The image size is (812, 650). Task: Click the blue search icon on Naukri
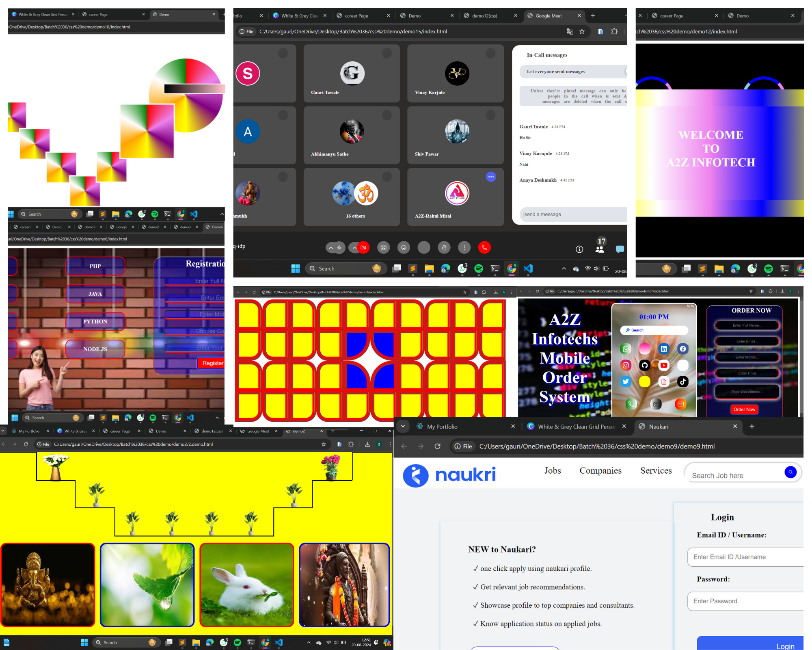coord(790,472)
